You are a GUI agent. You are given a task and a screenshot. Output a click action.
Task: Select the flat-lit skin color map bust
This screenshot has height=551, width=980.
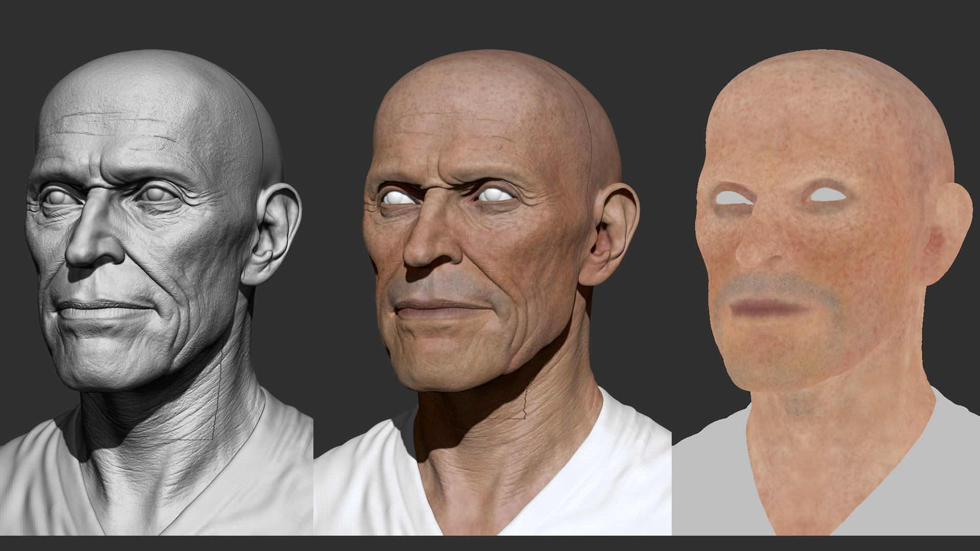click(826, 292)
